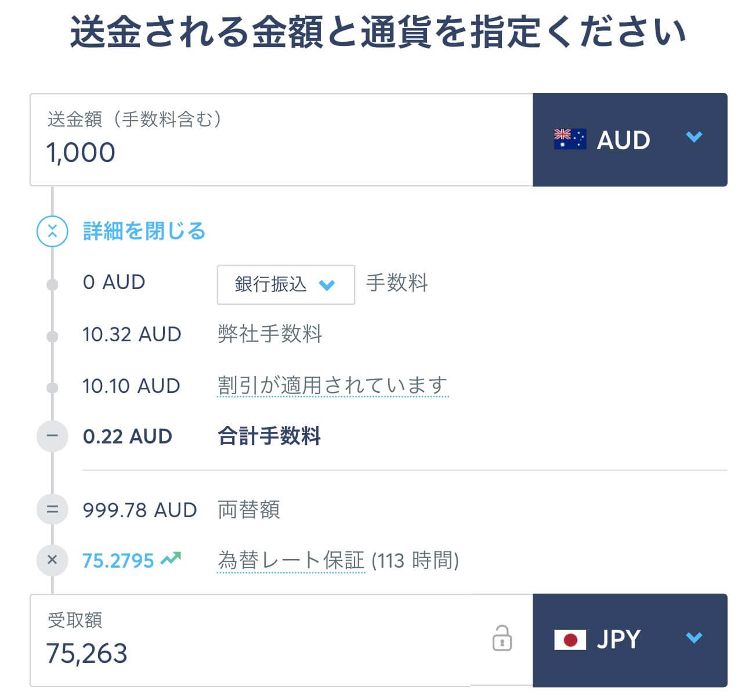Open the 銀行振込 payment method dropdown
The width and height of the screenshot is (752, 700).
click(x=285, y=284)
